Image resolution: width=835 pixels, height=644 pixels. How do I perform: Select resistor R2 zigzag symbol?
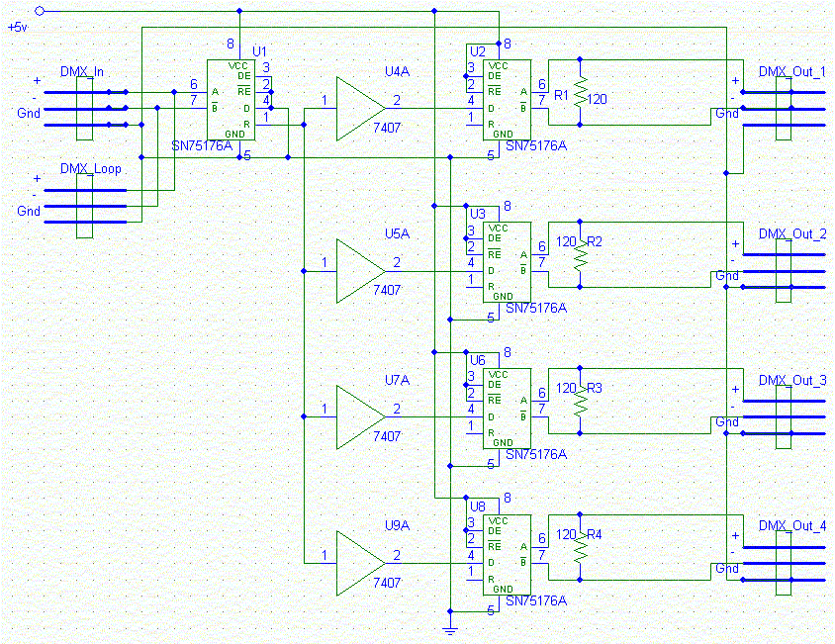click(x=580, y=254)
